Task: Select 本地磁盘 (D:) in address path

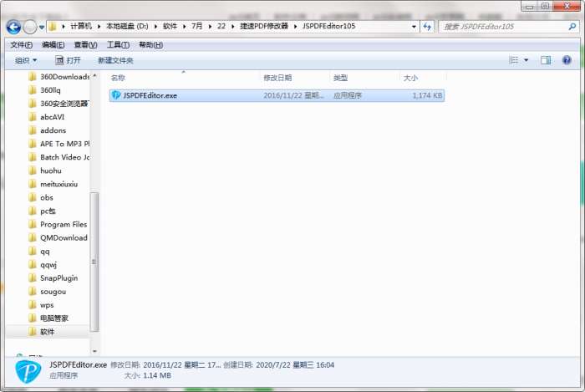Action: [127, 26]
